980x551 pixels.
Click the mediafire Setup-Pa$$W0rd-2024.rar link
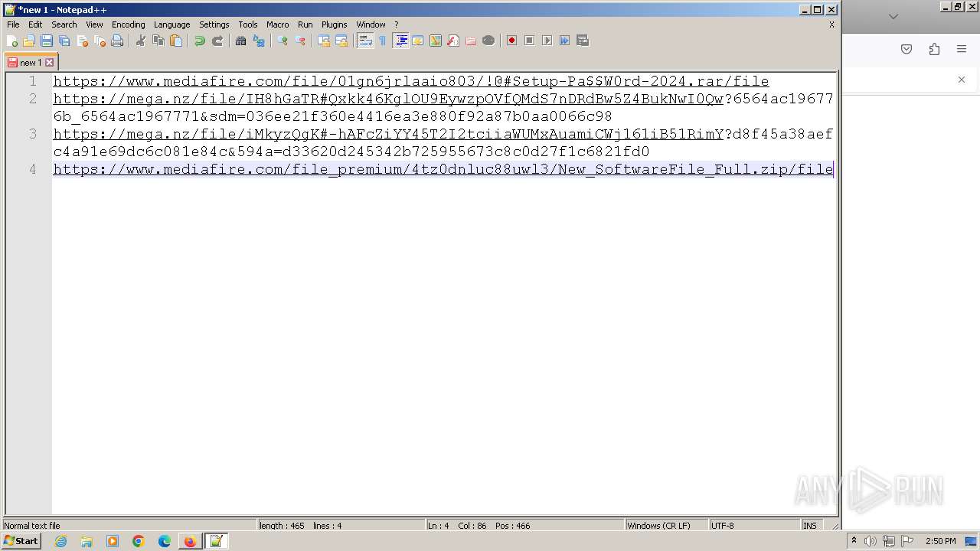(410, 81)
